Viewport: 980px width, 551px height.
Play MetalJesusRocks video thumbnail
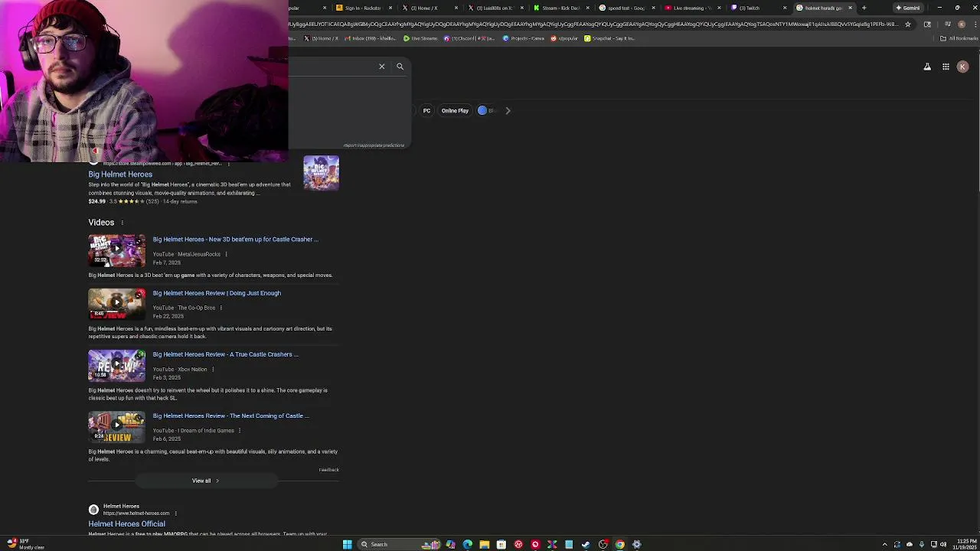(x=116, y=250)
